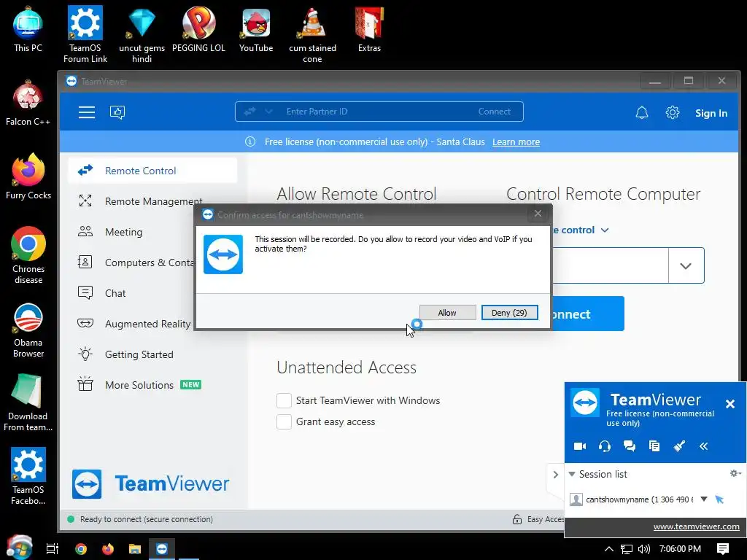This screenshot has height=560, width=747.
Task: Expand the remote control mode chevron
Action: pos(605,230)
